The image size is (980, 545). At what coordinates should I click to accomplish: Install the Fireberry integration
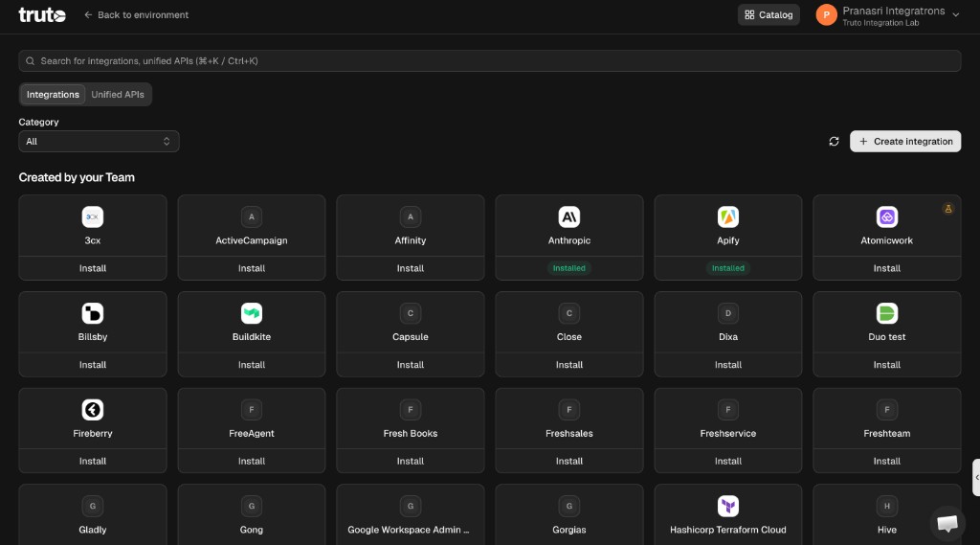tap(93, 461)
